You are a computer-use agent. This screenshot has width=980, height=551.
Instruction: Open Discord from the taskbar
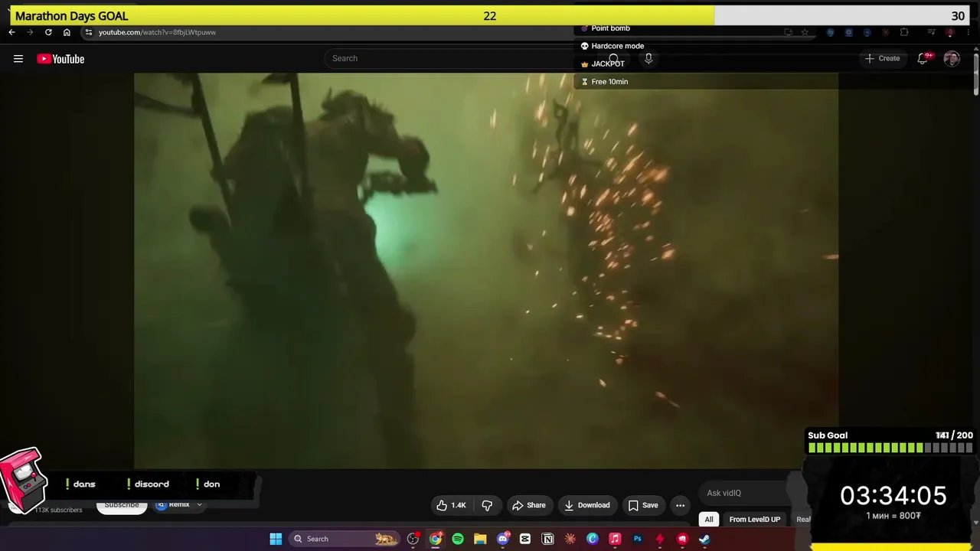click(x=503, y=539)
